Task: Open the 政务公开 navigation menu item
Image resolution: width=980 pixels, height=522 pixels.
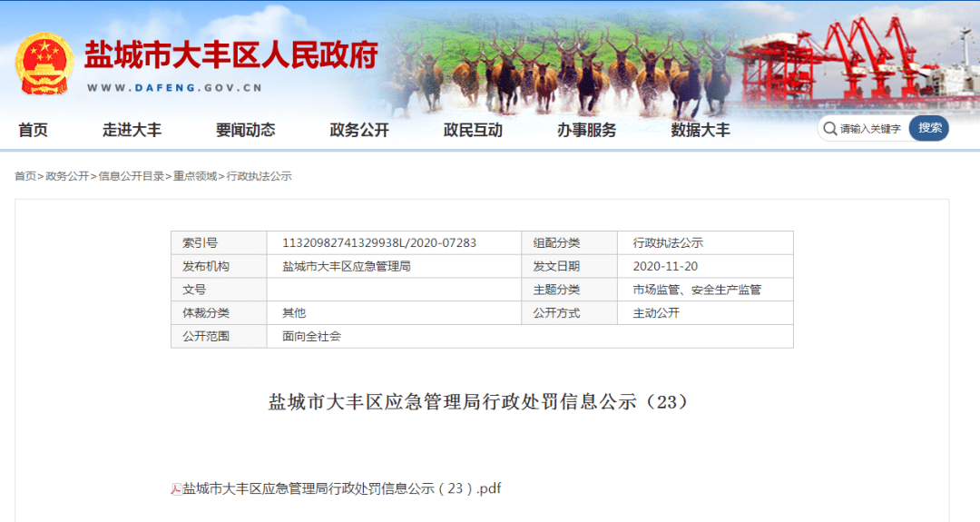Action: (x=359, y=130)
